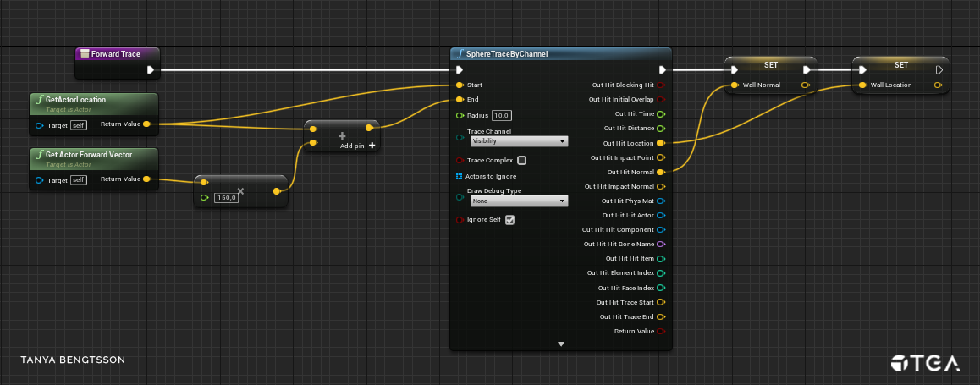Click Out Hit Location pin
The width and height of the screenshot is (980, 385).
tap(661, 143)
